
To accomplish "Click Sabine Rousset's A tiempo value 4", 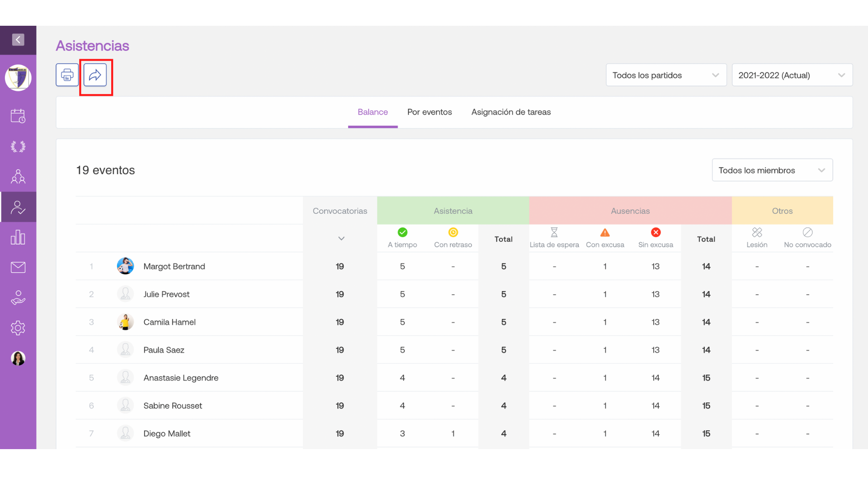I will 402,406.
